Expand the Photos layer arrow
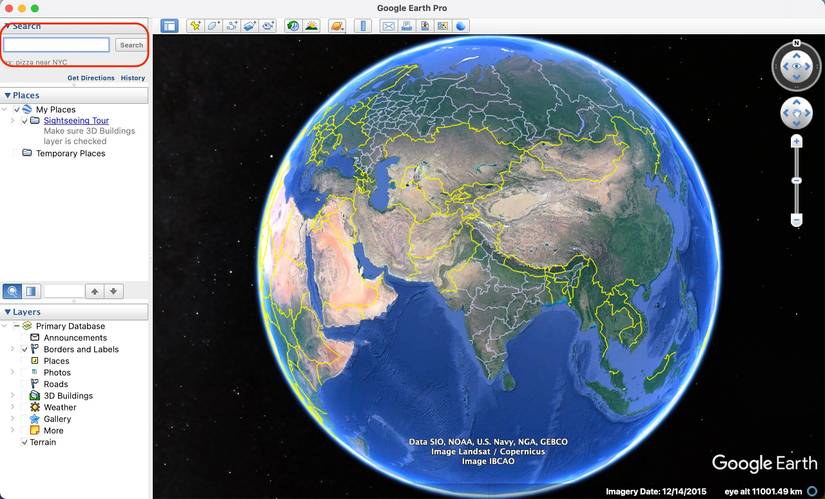The height and width of the screenshot is (499, 825). click(13, 373)
